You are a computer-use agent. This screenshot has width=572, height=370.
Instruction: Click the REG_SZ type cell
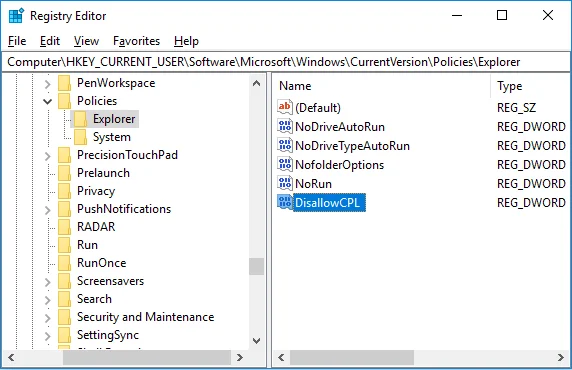click(517, 108)
